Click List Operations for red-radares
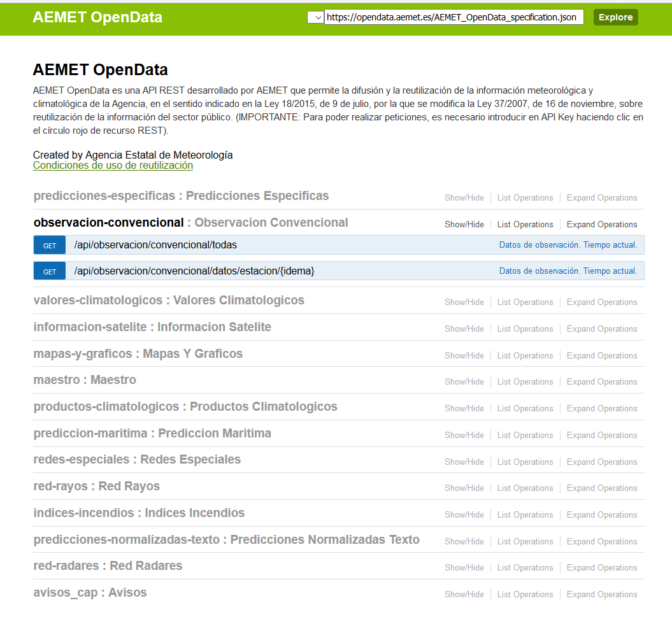This screenshot has height=617, width=672. tap(525, 567)
